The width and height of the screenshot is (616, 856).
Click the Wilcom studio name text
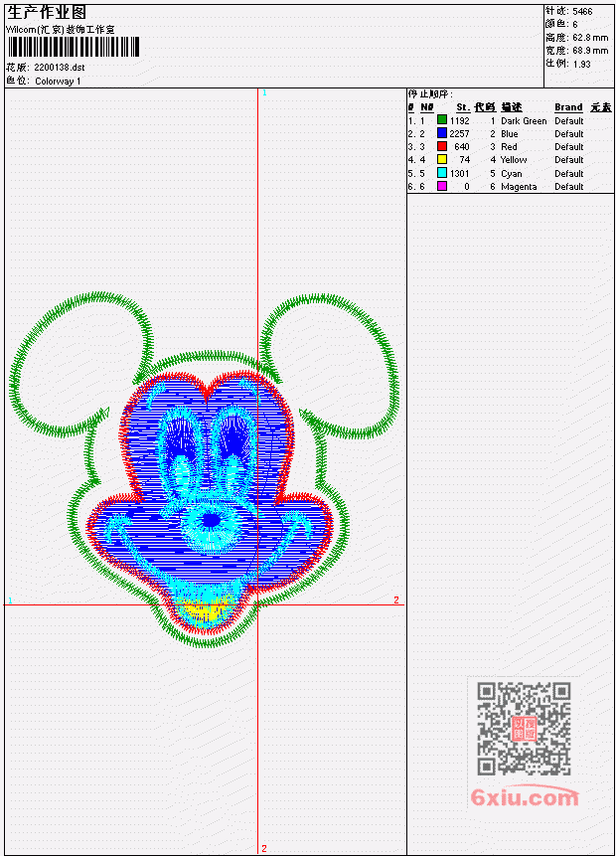[x=60, y=30]
